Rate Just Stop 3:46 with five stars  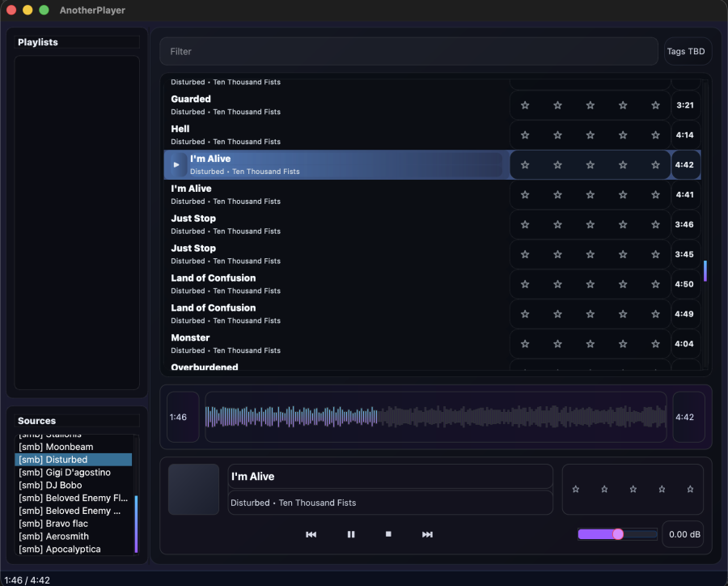coord(655,224)
